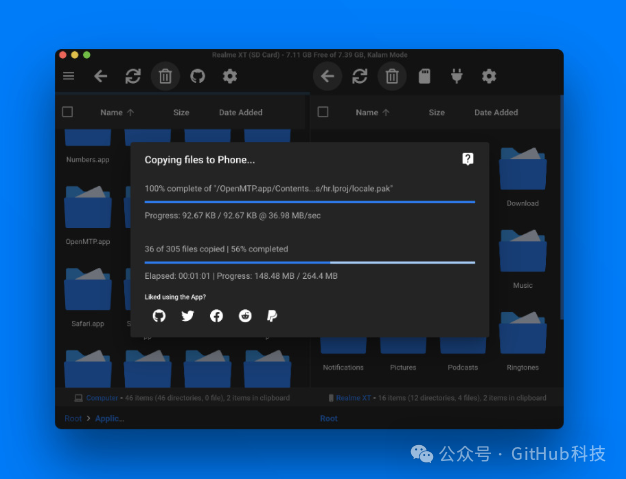Sort Computer pane by Date Added
The height and width of the screenshot is (479, 626).
pos(241,113)
